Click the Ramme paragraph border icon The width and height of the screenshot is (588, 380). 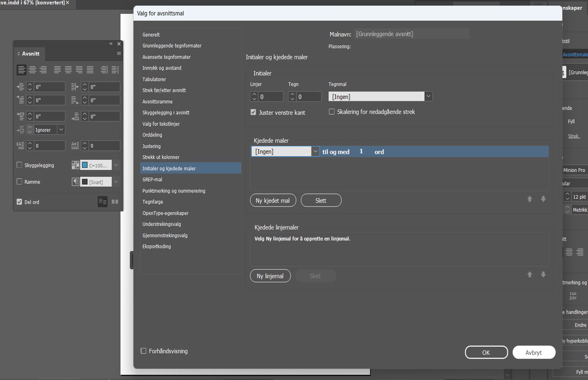[x=75, y=182]
